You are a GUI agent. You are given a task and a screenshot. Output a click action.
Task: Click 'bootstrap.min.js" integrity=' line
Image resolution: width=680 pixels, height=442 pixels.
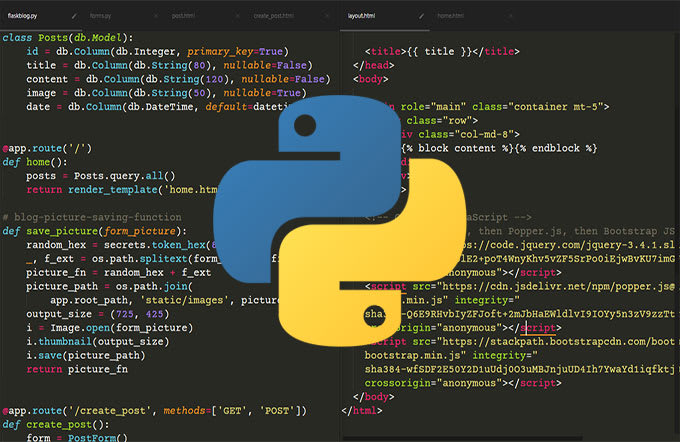coord(451,356)
